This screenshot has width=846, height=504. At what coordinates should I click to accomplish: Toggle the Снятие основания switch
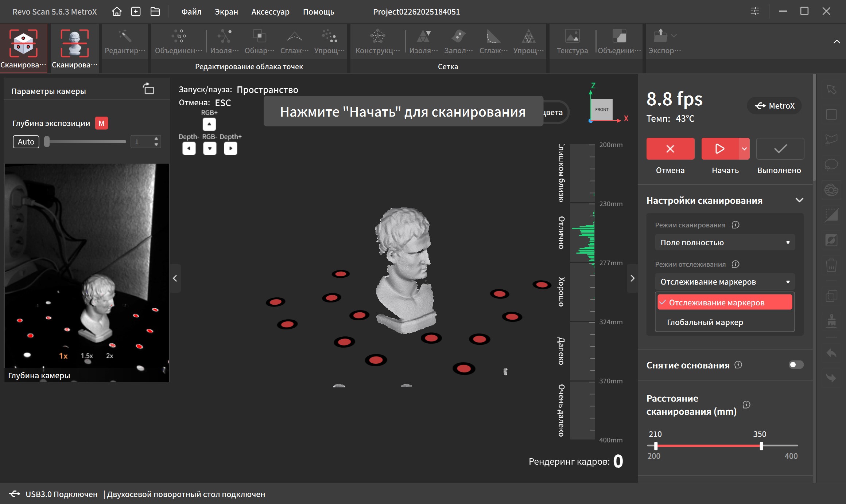pyautogui.click(x=796, y=365)
